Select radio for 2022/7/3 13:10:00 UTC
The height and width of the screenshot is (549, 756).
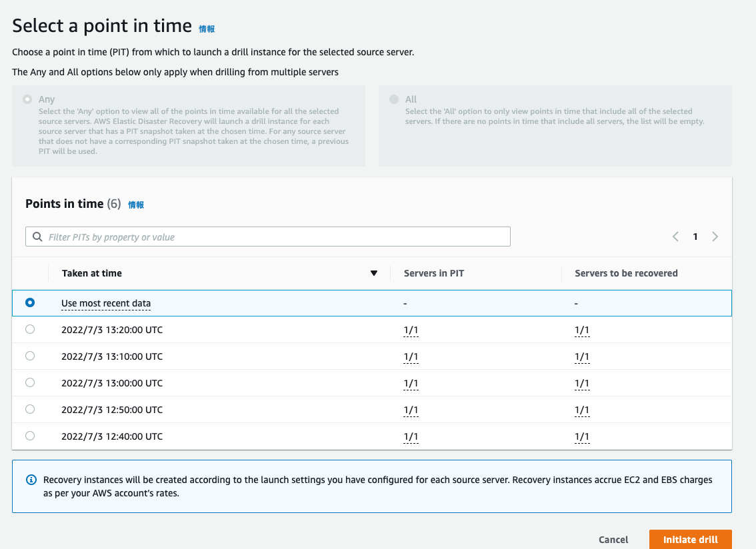(30, 356)
